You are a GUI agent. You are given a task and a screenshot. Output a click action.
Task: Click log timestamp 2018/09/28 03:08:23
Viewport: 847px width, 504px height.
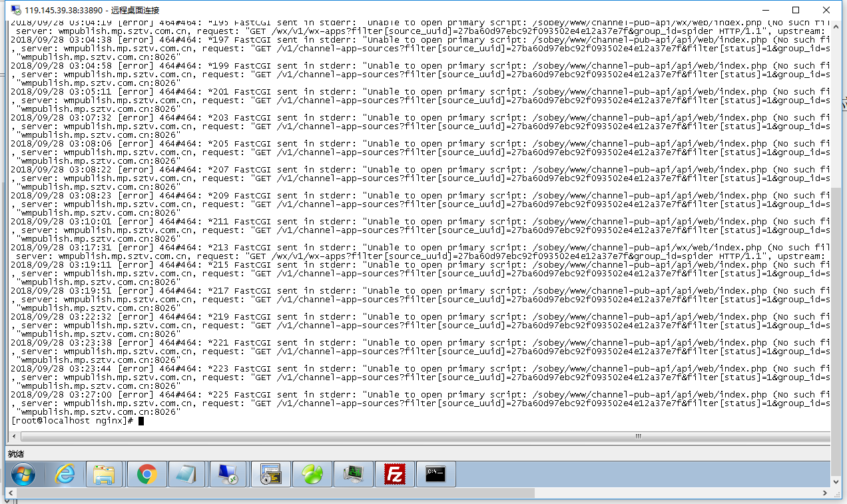click(61, 196)
